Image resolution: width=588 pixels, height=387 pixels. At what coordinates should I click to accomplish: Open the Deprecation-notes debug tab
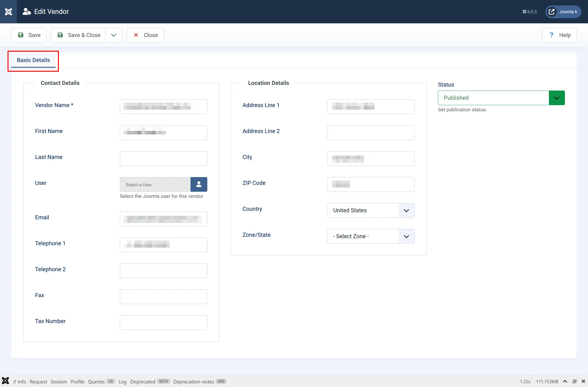pyautogui.click(x=200, y=382)
